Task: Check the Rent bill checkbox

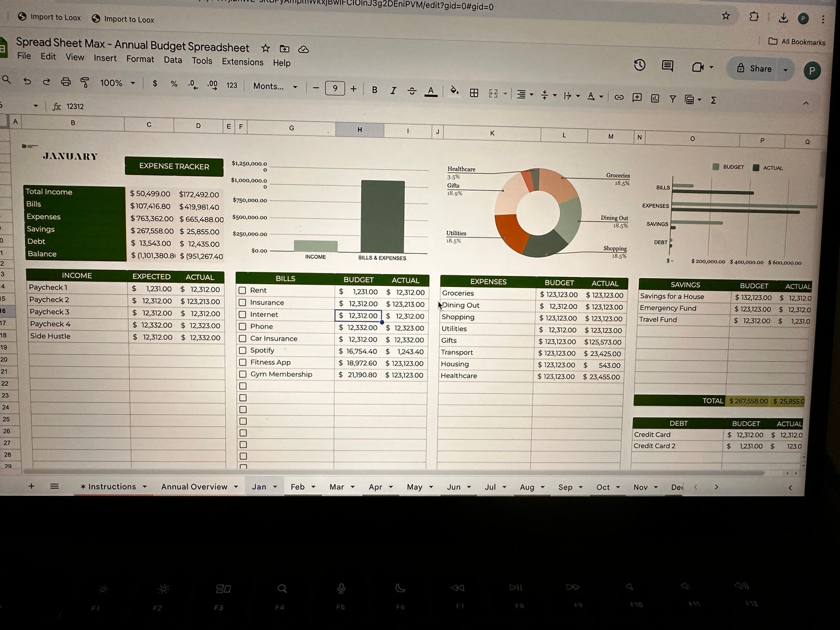Action: [x=242, y=290]
